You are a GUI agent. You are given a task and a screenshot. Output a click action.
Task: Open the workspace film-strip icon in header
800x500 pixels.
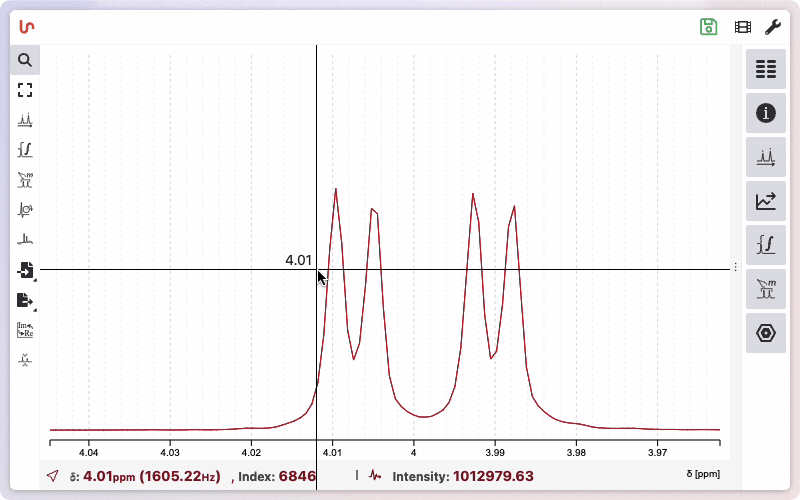click(x=742, y=27)
